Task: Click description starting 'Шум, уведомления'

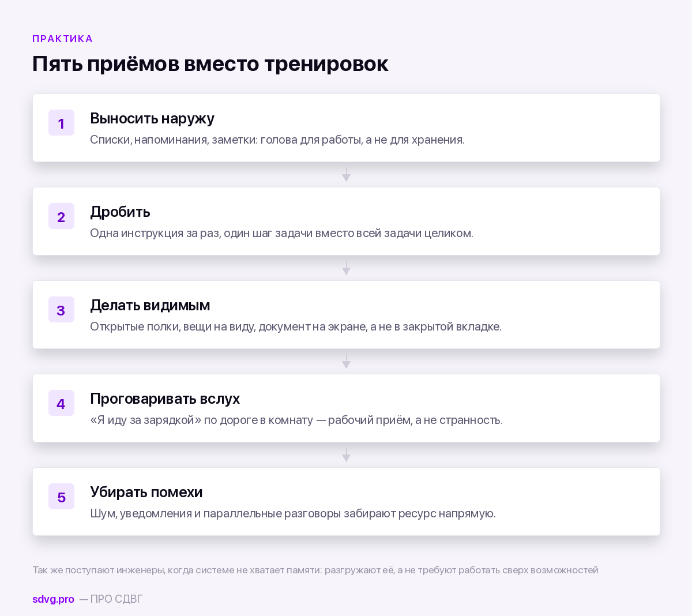Action: (293, 513)
